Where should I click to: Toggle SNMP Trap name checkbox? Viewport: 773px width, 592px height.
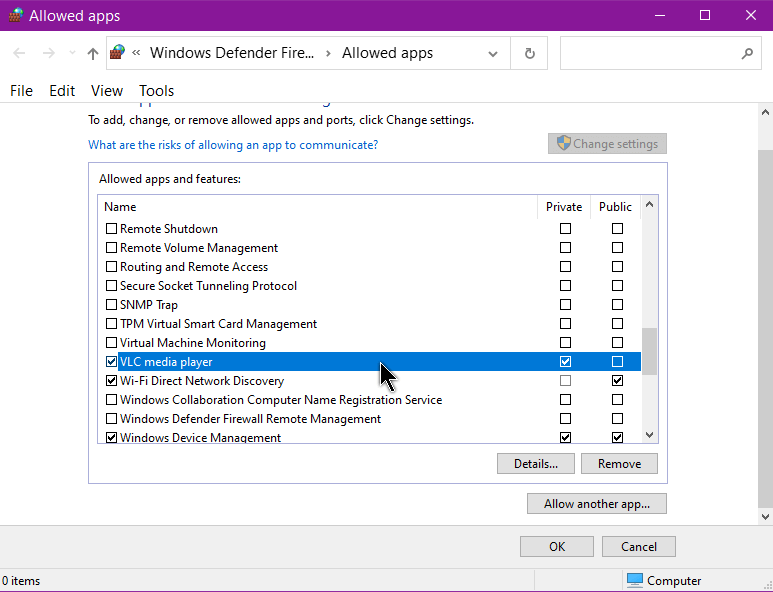coord(111,305)
